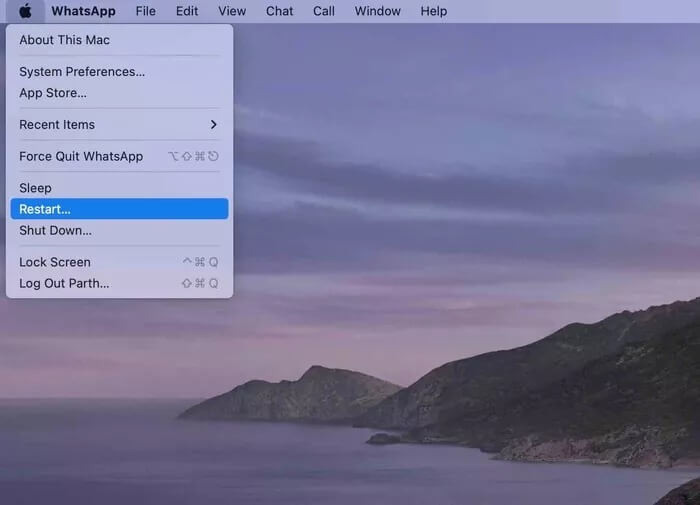Open System Preferences from Apple menu
The height and width of the screenshot is (505, 700).
[x=119, y=71]
